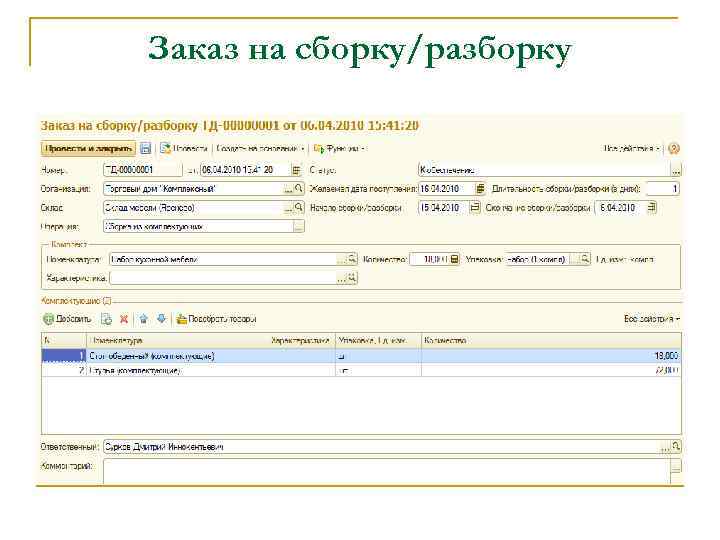Open Комплектующие table Все действия menu
This screenshot has height=540, width=720.
pos(652,319)
